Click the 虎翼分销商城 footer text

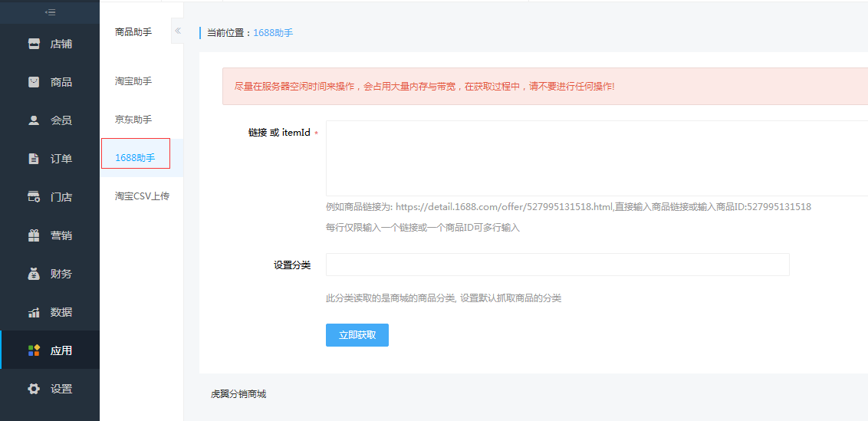pyautogui.click(x=238, y=394)
